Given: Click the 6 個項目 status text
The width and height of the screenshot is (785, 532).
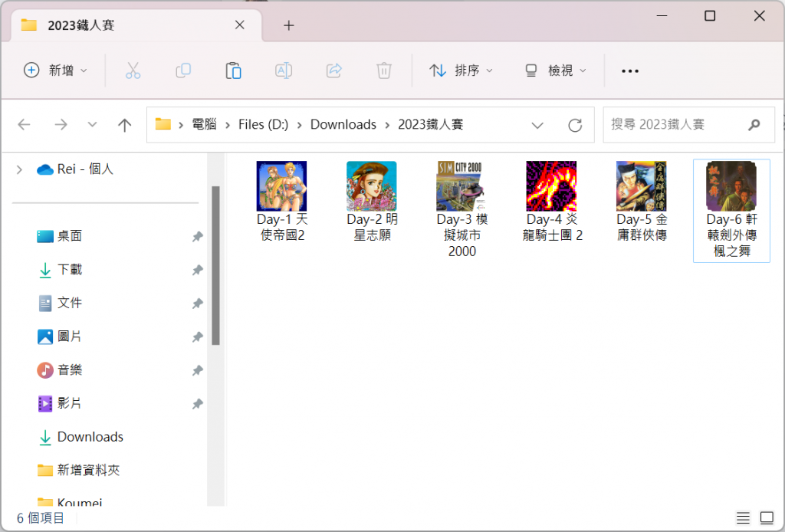Looking at the screenshot, I should coord(41,518).
